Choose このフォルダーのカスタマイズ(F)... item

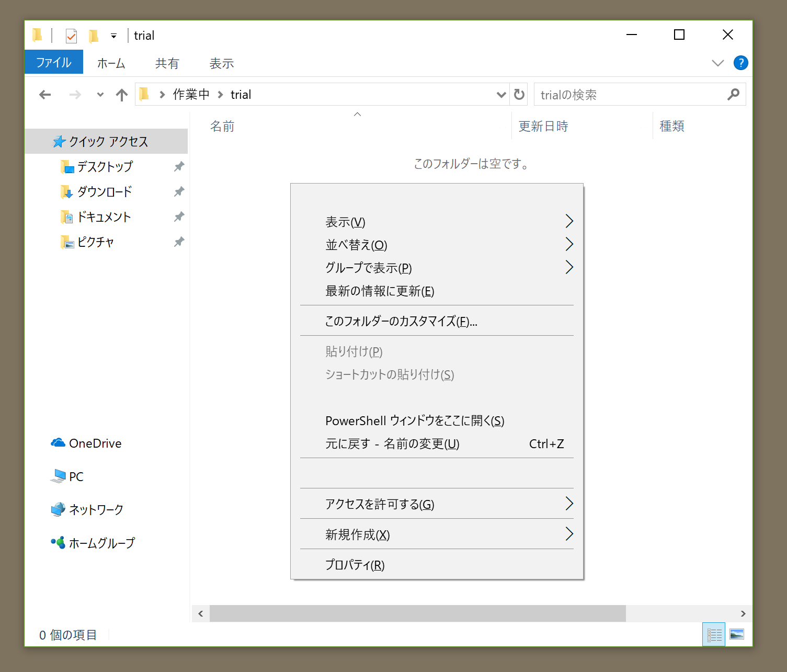coord(437,321)
